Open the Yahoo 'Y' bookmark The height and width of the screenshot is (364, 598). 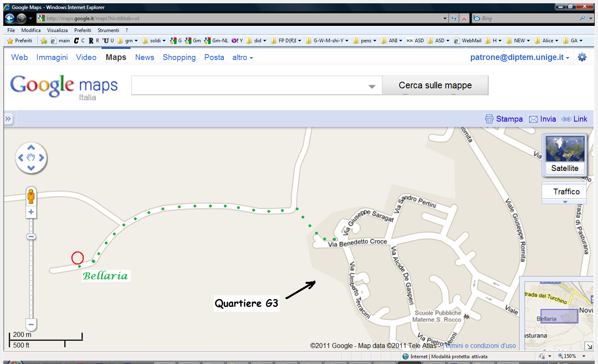click(x=237, y=41)
